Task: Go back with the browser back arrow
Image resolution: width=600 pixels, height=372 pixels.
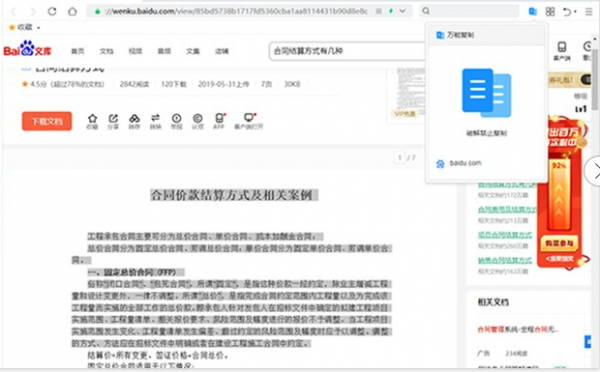Action: 14,11
